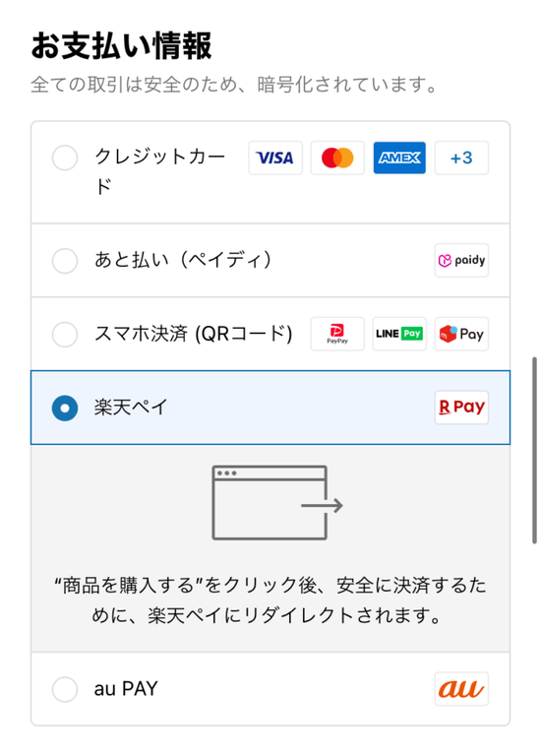Choose the 楽天ペイ payment option label
Screen dimensions: 541x756
(131, 408)
